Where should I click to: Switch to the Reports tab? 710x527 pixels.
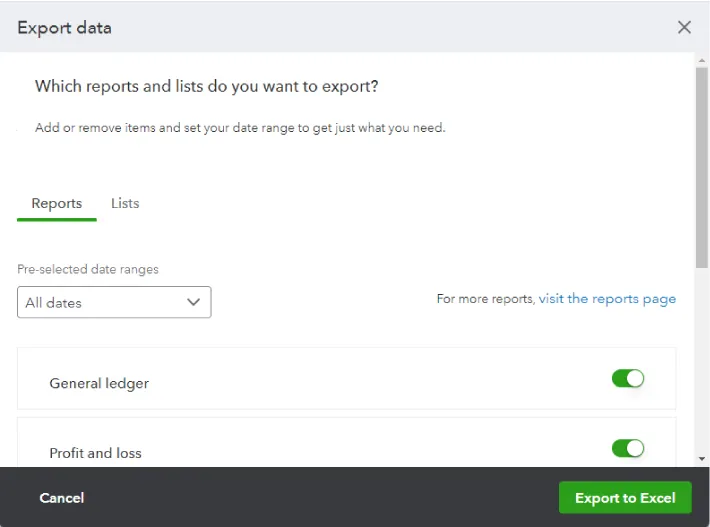point(57,203)
